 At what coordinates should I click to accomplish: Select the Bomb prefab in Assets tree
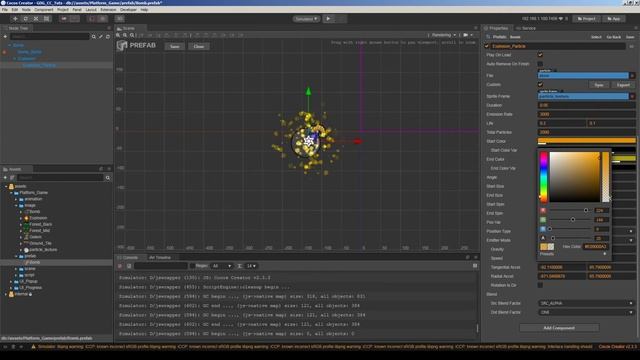coord(35,262)
